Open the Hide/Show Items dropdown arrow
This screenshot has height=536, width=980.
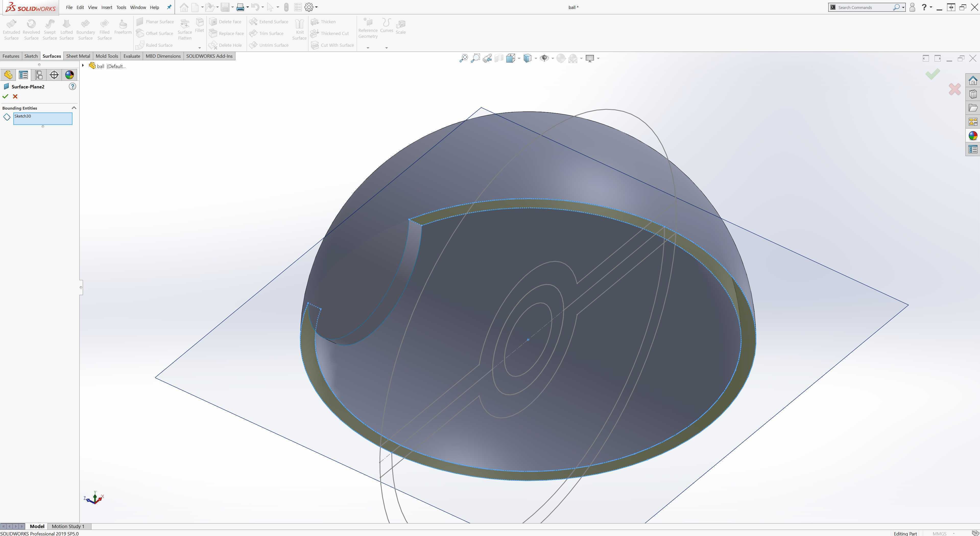552,58
